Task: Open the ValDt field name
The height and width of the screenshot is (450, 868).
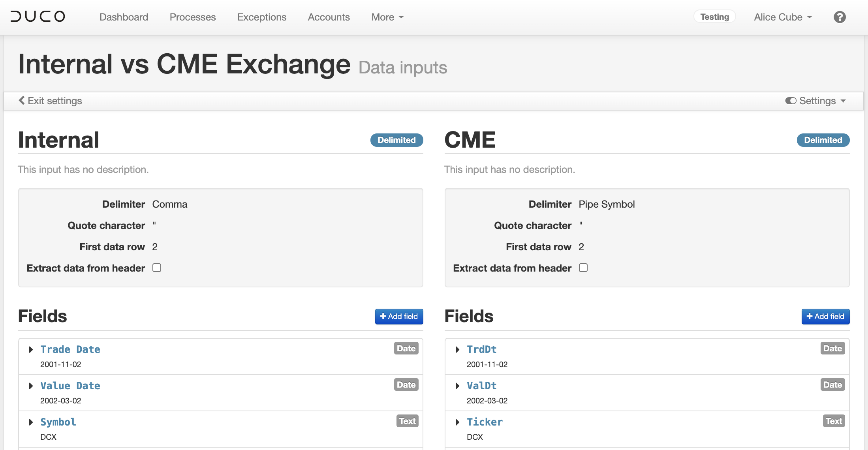Action: click(x=482, y=386)
